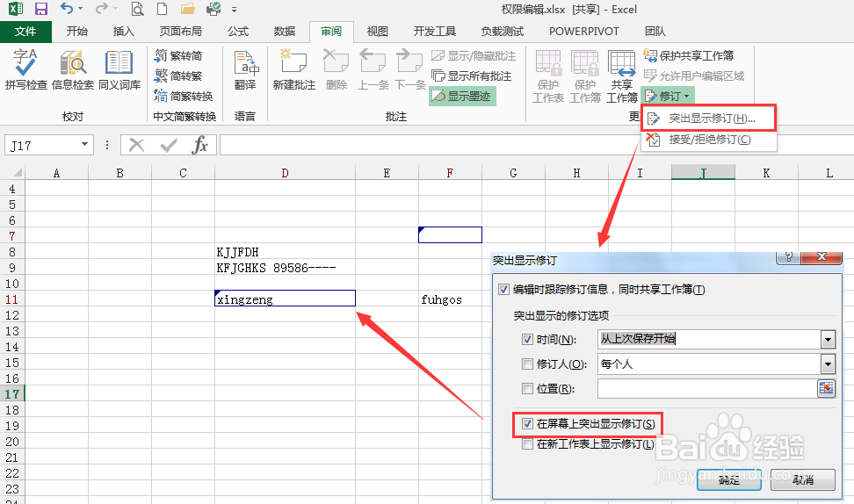Select cell containing xingzeng
This screenshot has height=504, width=854.
click(x=285, y=299)
